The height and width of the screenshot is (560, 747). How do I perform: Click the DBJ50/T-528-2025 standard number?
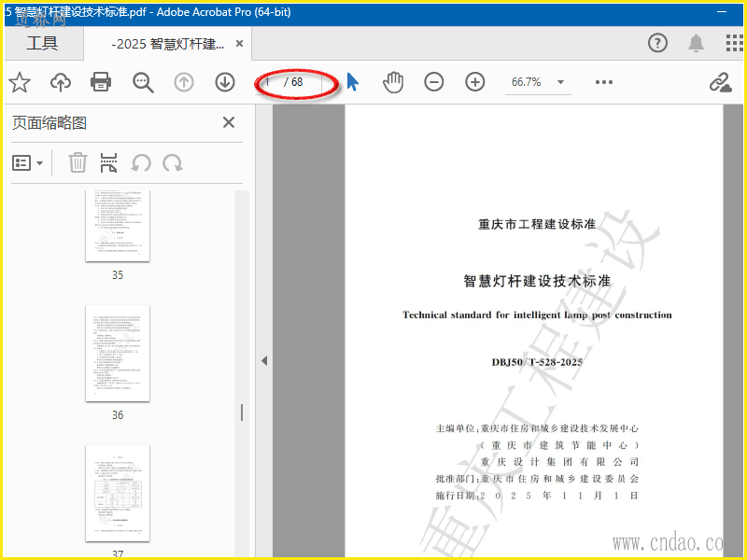pos(537,362)
